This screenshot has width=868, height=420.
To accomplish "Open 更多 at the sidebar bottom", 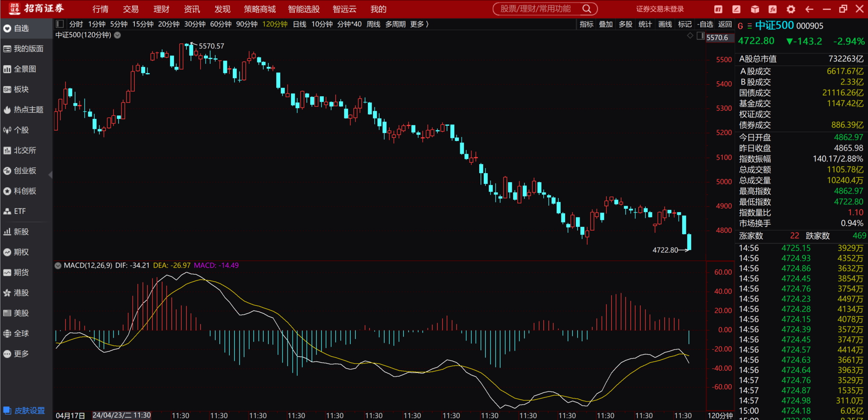I will tap(26, 354).
